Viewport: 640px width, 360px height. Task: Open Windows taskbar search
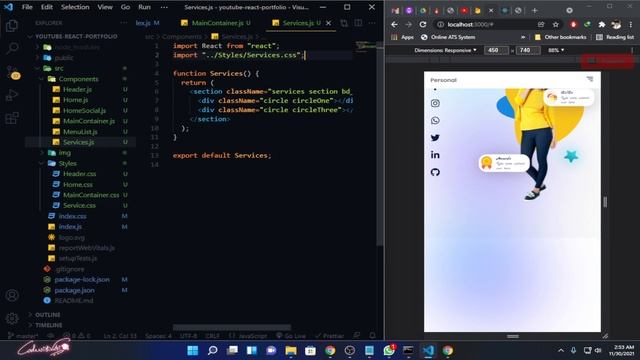[x=213, y=350]
